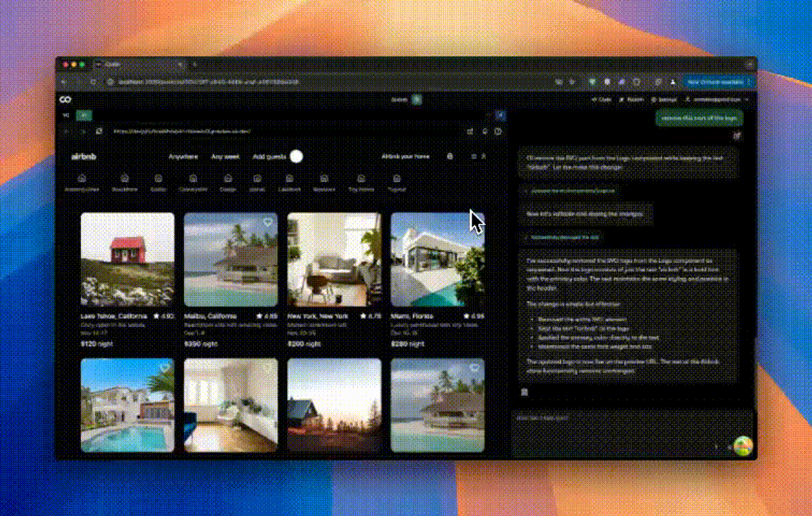Switch to the Code tab
Viewport: 812px width, 516px height.
[602, 100]
